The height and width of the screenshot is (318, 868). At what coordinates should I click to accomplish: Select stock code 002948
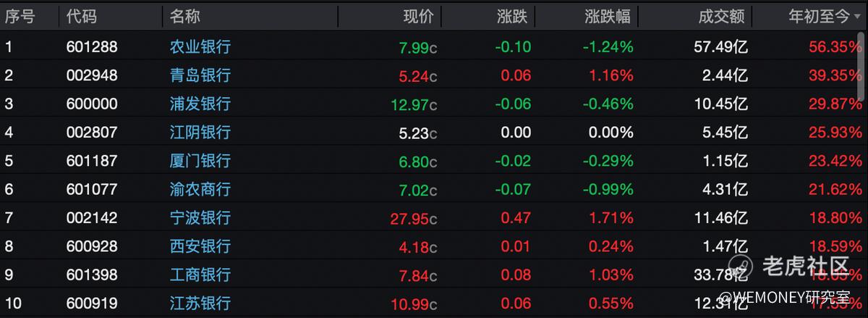point(92,75)
